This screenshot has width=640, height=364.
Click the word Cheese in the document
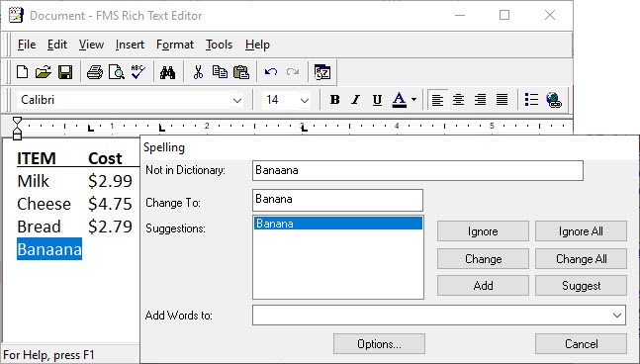click(x=45, y=204)
